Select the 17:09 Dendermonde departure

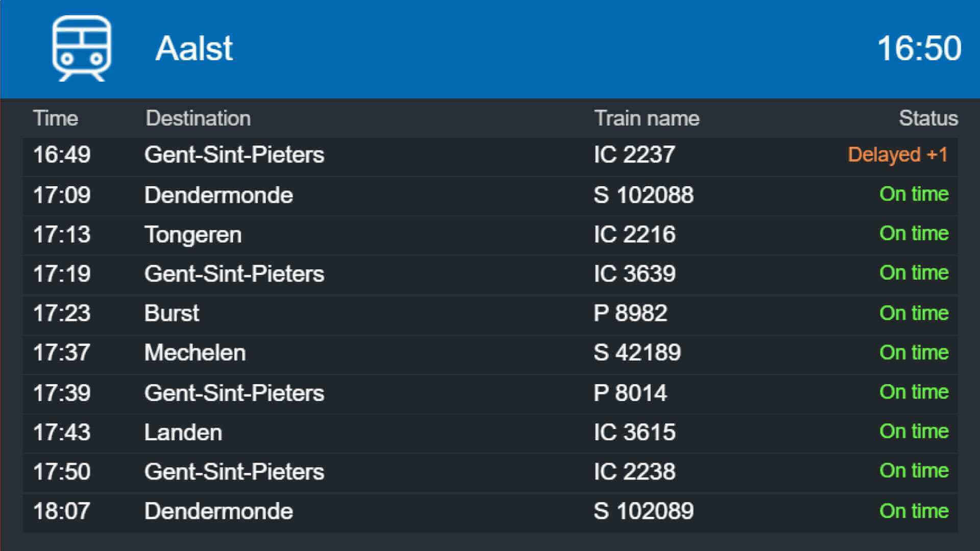point(490,195)
